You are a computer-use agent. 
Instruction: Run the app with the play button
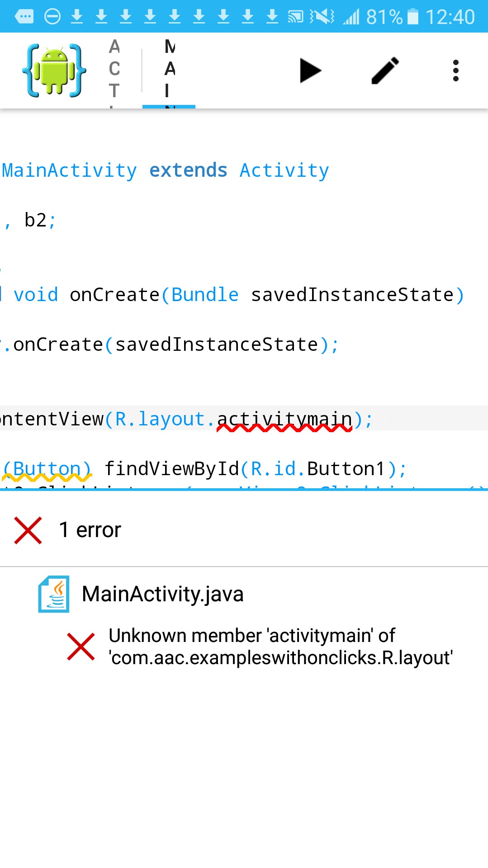310,71
